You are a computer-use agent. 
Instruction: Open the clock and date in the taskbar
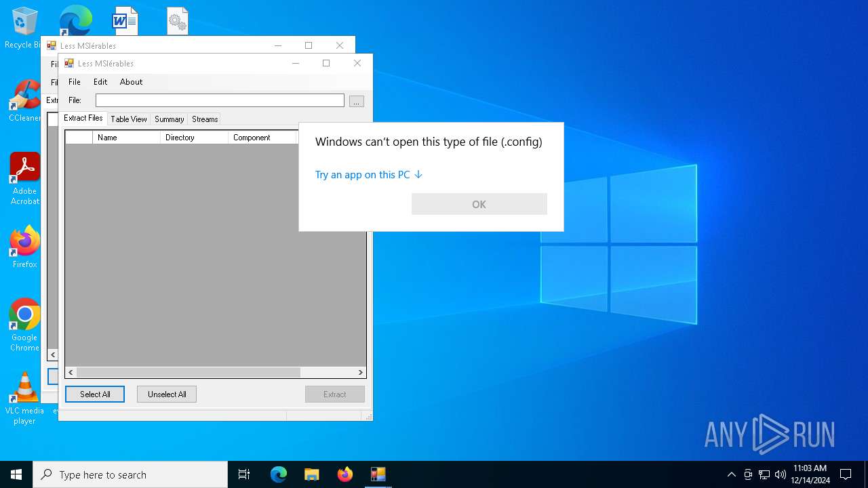pos(810,474)
